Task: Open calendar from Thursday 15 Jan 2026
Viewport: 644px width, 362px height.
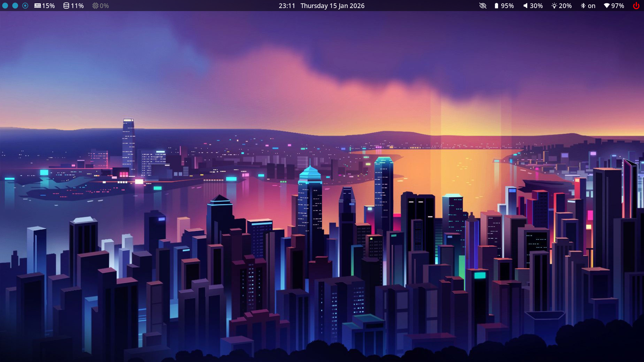Action: pos(332,6)
